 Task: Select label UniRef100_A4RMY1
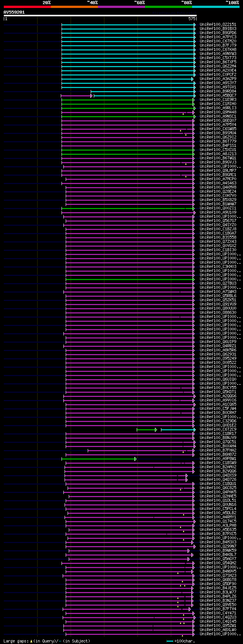218,517
